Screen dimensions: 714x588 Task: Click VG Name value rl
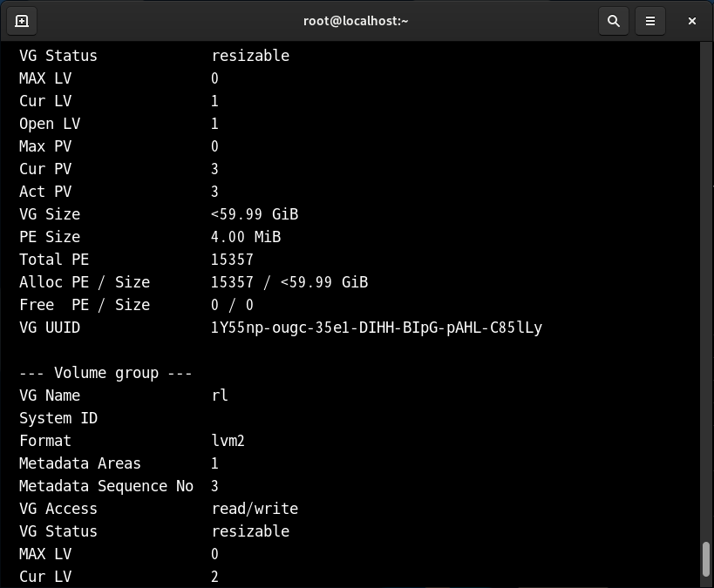220,395
